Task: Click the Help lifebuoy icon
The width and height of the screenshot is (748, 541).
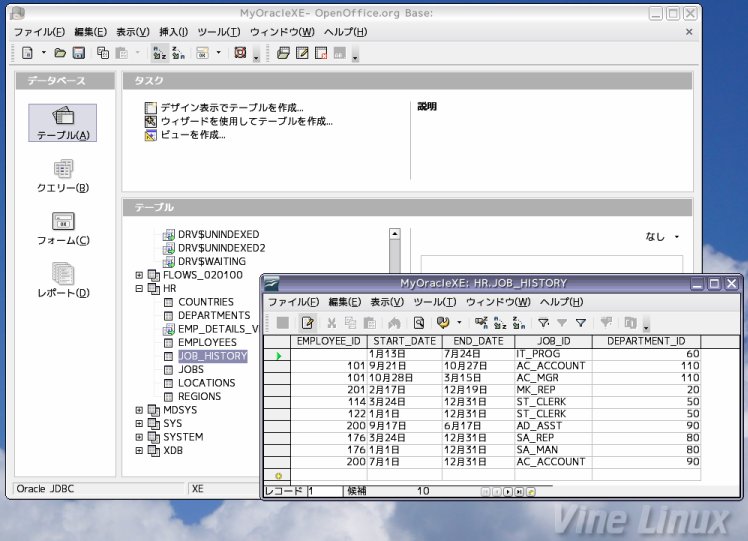Action: [x=240, y=53]
